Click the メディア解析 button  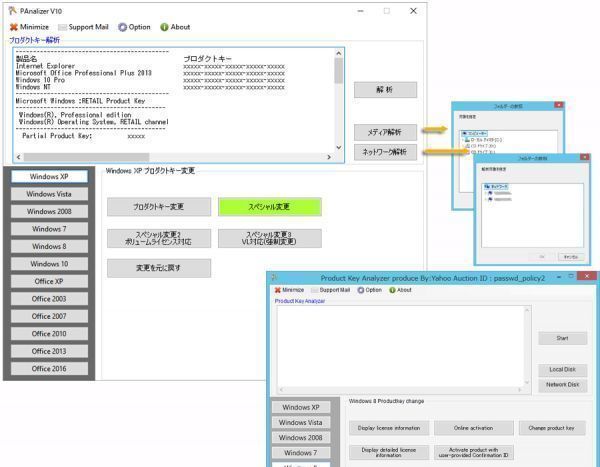pos(385,132)
